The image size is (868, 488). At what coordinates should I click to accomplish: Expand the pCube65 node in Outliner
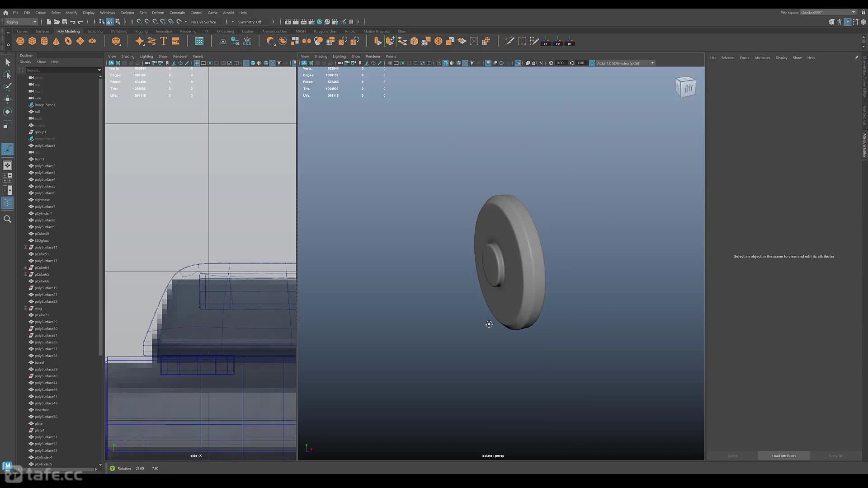pyautogui.click(x=25, y=274)
